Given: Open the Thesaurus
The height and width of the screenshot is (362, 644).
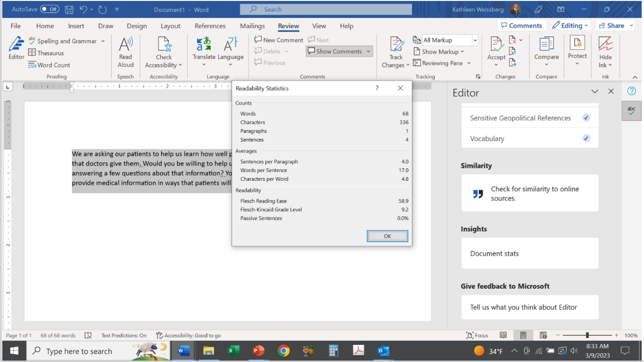Looking at the screenshot, I should [x=46, y=53].
